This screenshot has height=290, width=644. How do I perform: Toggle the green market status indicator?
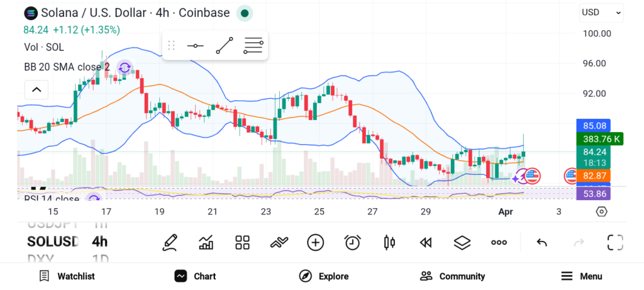coord(245,13)
